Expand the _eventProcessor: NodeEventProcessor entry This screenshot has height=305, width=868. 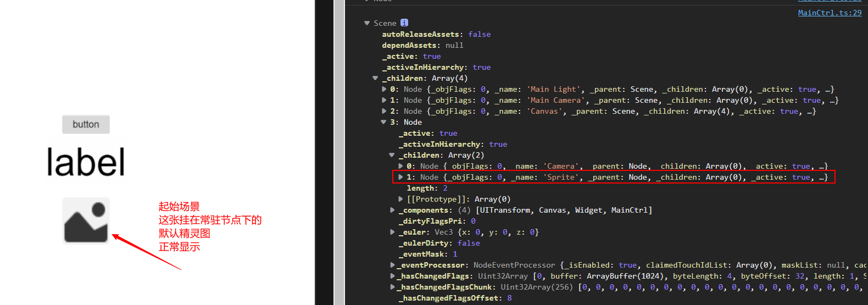coord(392,265)
